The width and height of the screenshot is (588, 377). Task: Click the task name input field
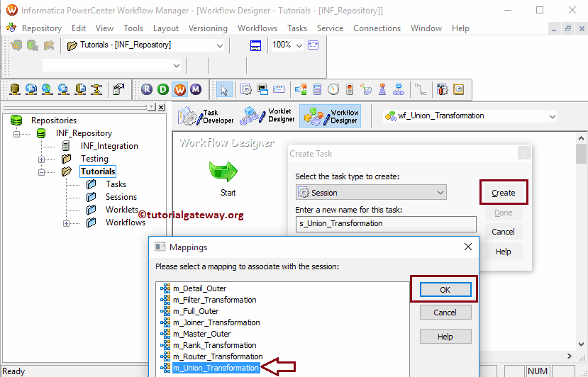click(386, 224)
